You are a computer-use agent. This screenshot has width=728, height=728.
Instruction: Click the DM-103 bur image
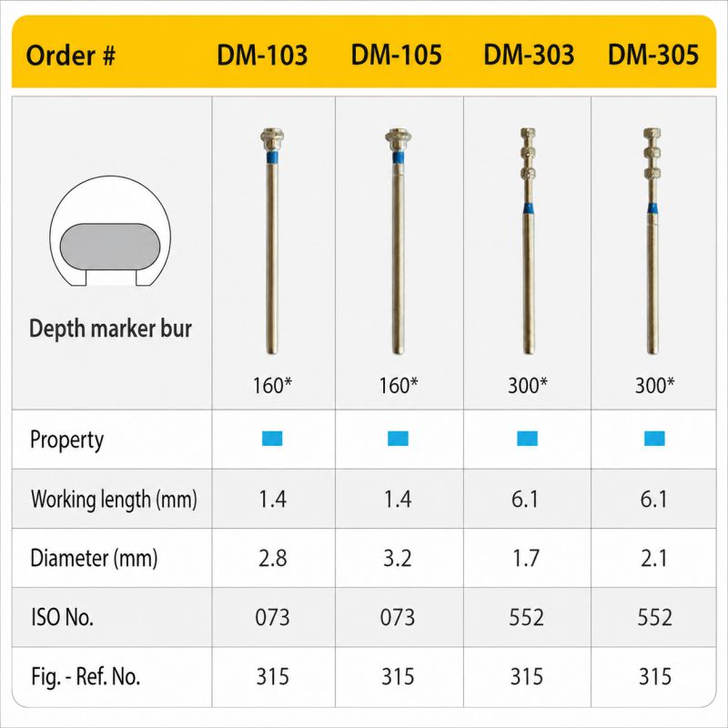pos(272,241)
